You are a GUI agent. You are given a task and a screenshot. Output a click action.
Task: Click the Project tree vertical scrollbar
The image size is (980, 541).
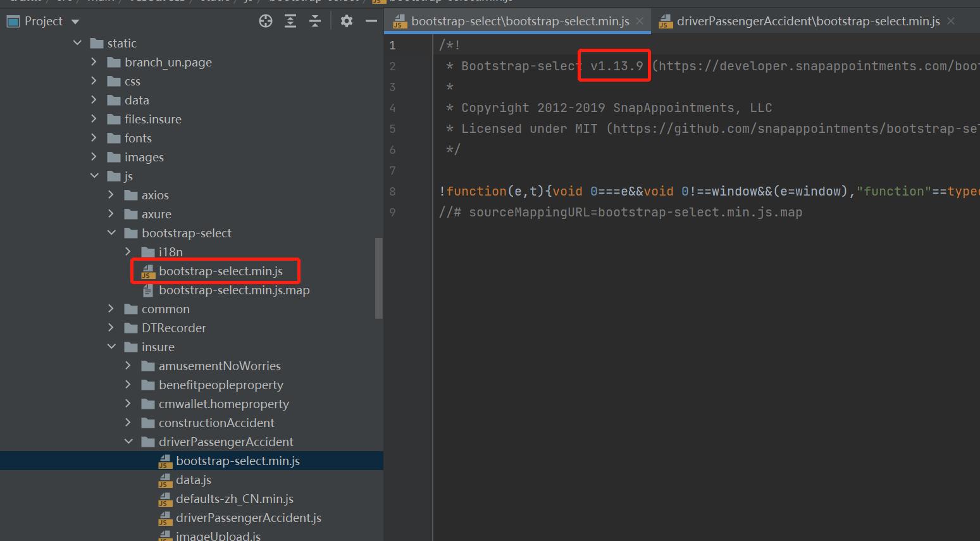[379, 278]
